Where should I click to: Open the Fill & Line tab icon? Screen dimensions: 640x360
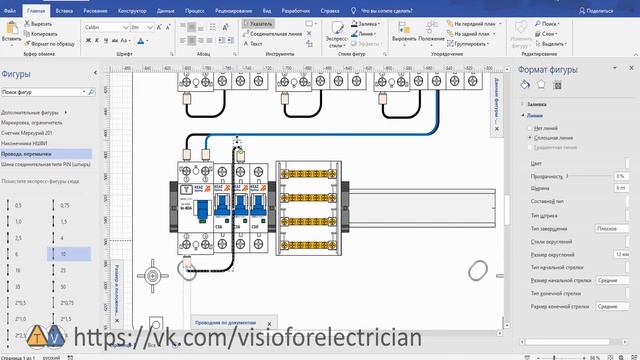click(x=525, y=84)
